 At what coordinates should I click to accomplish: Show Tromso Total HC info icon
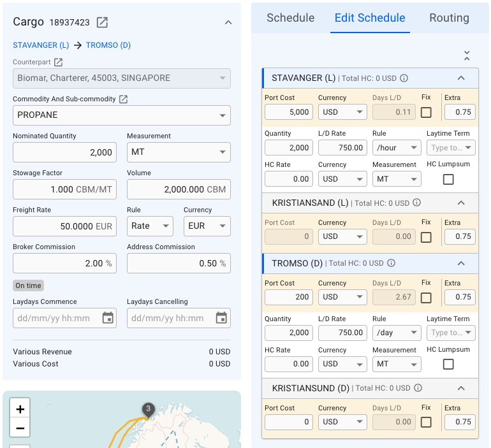tap(391, 263)
